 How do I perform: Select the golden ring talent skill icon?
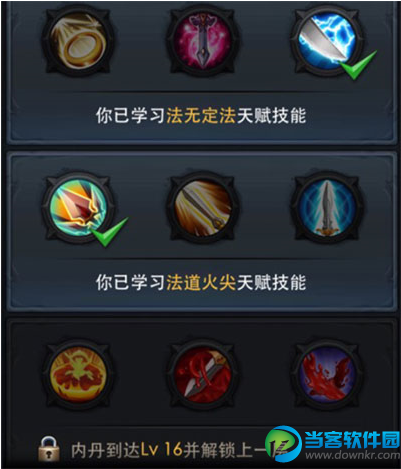tap(78, 42)
